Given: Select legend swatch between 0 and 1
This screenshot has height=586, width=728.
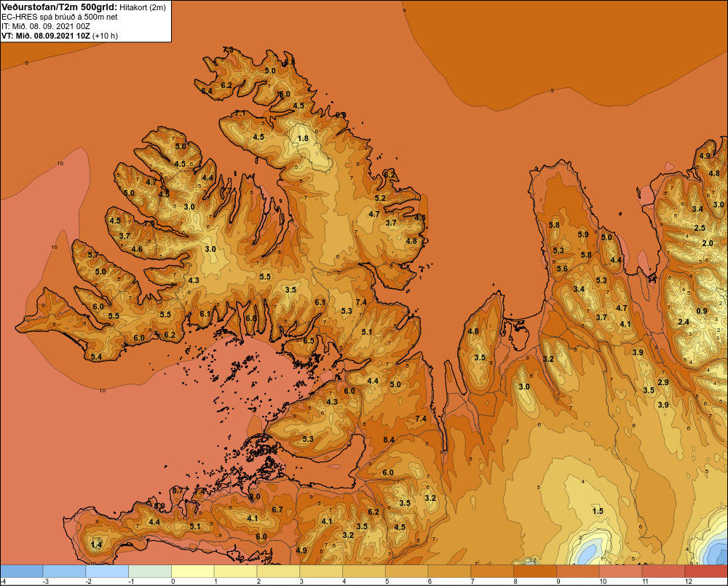Looking at the screenshot, I should tap(193, 571).
